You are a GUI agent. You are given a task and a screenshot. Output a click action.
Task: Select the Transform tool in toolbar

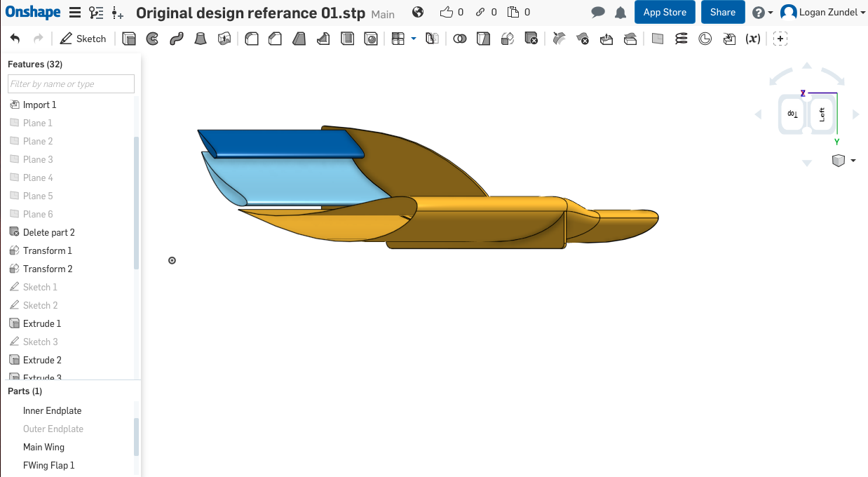point(508,39)
